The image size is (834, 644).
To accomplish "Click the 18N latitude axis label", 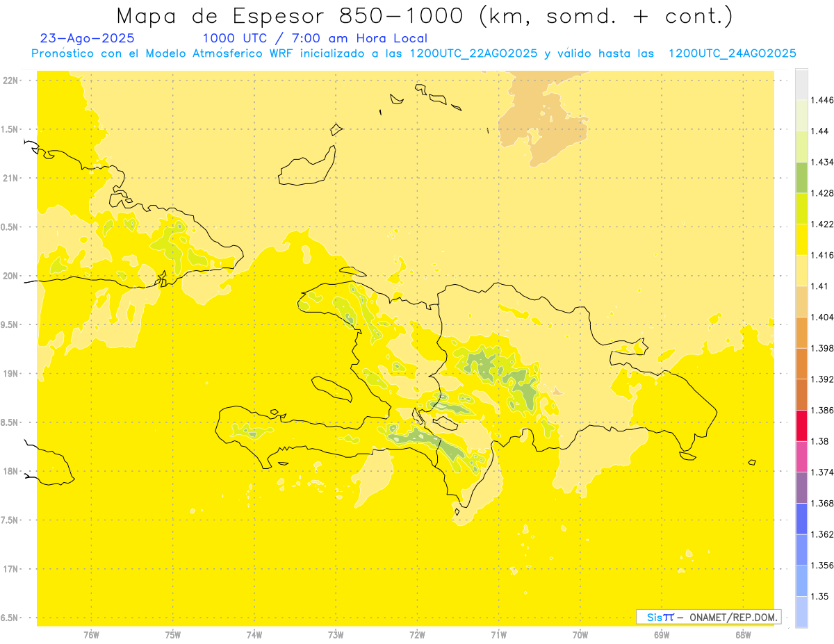I will point(10,472).
